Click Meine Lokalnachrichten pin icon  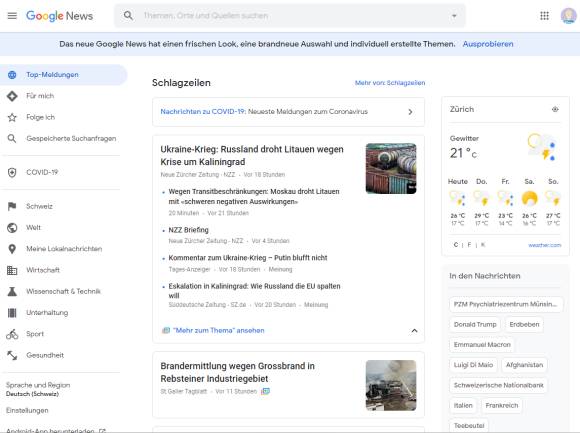point(12,249)
